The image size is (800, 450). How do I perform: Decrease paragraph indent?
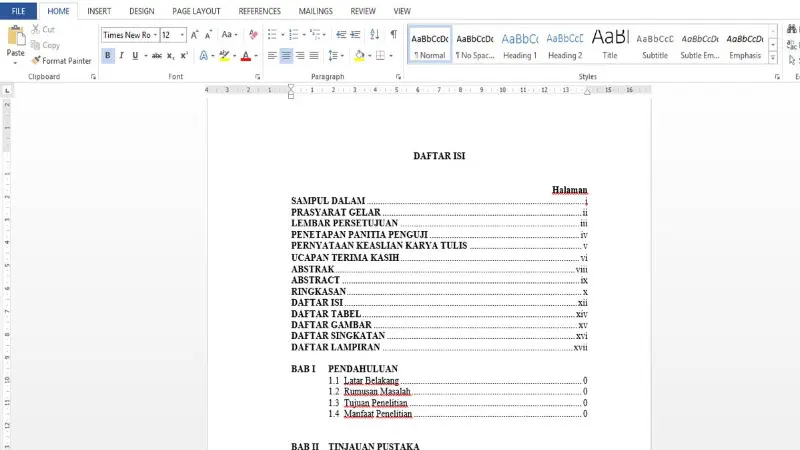point(341,35)
